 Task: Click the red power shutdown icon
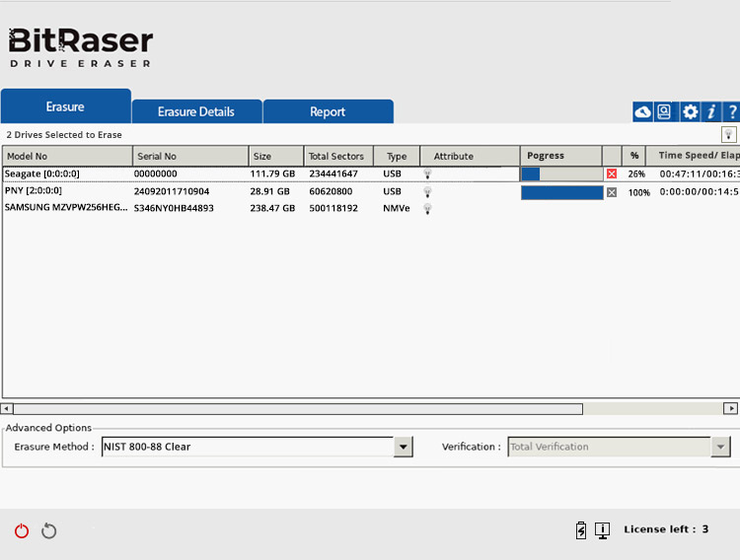(22, 530)
